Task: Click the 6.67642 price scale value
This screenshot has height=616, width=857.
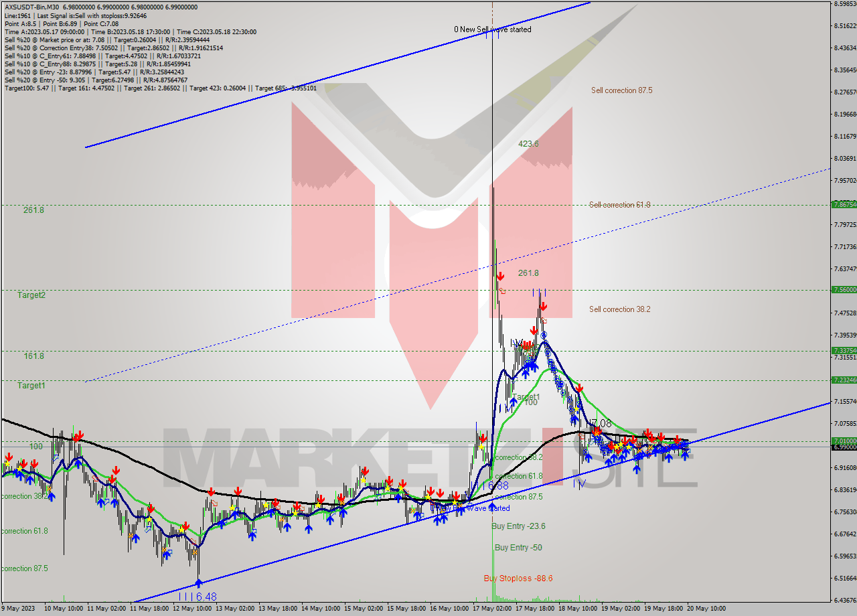Action: click(845, 534)
